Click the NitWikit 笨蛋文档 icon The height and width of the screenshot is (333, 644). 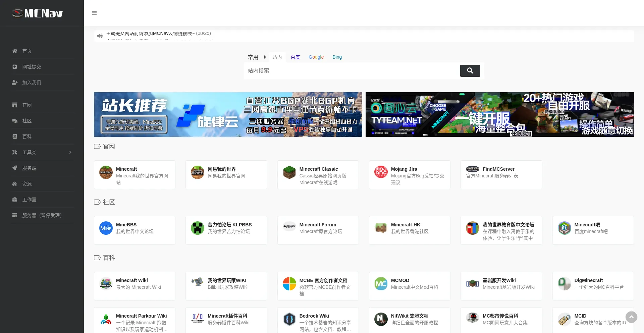381,319
